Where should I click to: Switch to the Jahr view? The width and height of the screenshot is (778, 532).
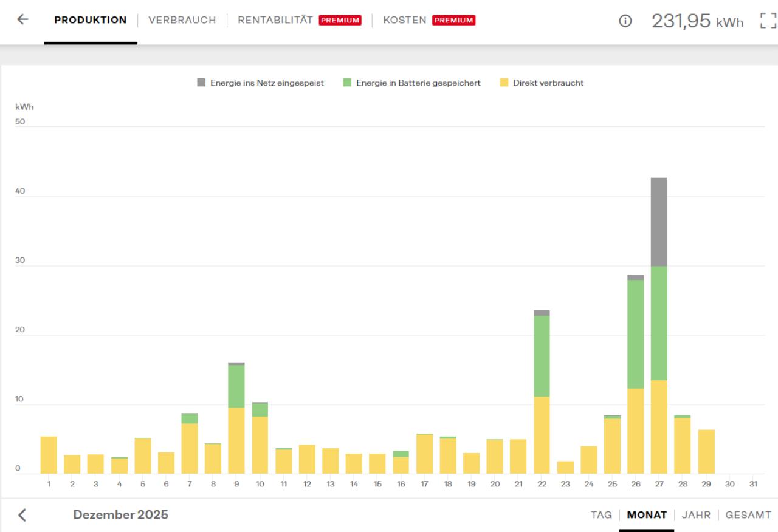click(x=696, y=515)
